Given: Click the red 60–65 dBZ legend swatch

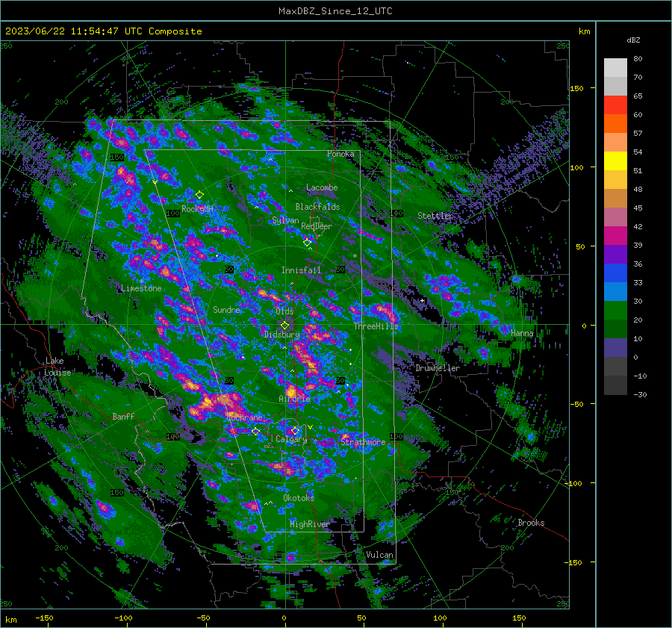Looking at the screenshot, I should [x=615, y=105].
